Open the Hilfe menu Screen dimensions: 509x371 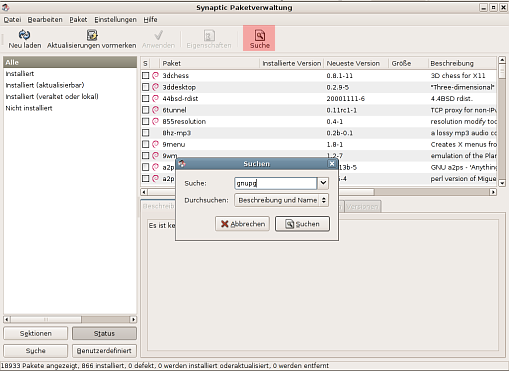150,20
